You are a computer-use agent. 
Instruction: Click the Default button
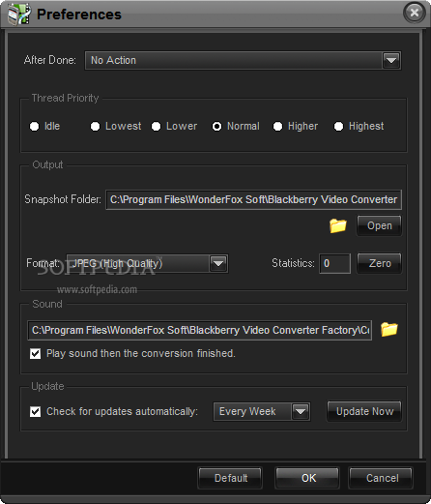point(230,478)
